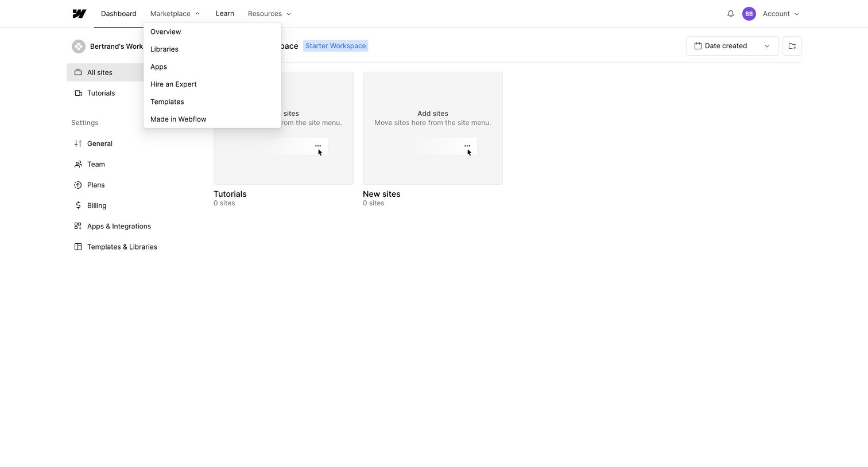Open the three-dot menu on New sites folder
The height and width of the screenshot is (467, 868).
pyautogui.click(x=467, y=146)
